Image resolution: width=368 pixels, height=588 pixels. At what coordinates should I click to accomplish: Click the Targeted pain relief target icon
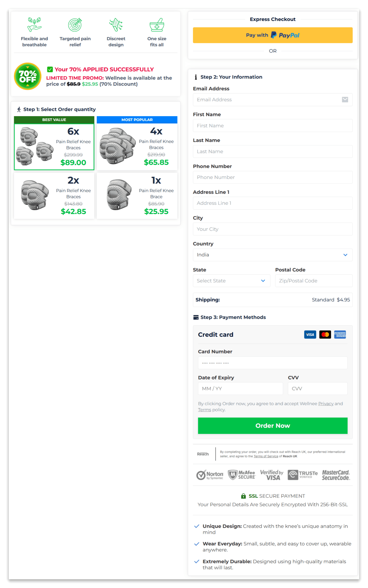[75, 25]
